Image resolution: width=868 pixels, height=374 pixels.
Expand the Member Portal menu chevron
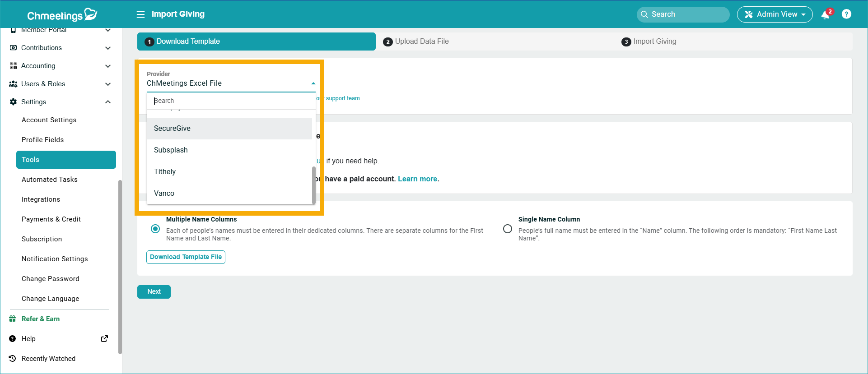[108, 30]
